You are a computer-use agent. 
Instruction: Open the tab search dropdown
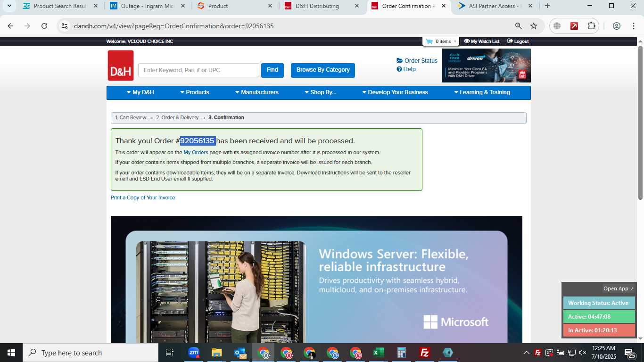(x=9, y=6)
